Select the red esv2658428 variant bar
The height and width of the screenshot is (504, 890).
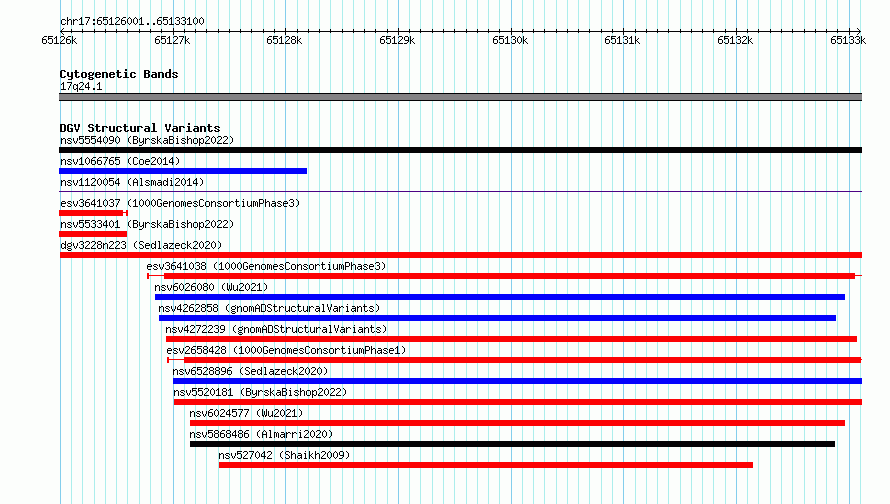click(x=514, y=360)
